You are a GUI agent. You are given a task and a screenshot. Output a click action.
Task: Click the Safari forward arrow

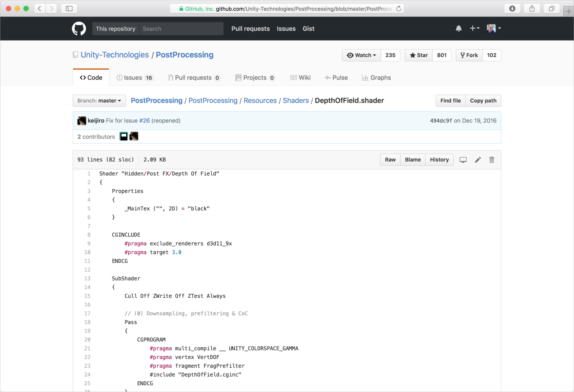pyautogui.click(x=51, y=9)
